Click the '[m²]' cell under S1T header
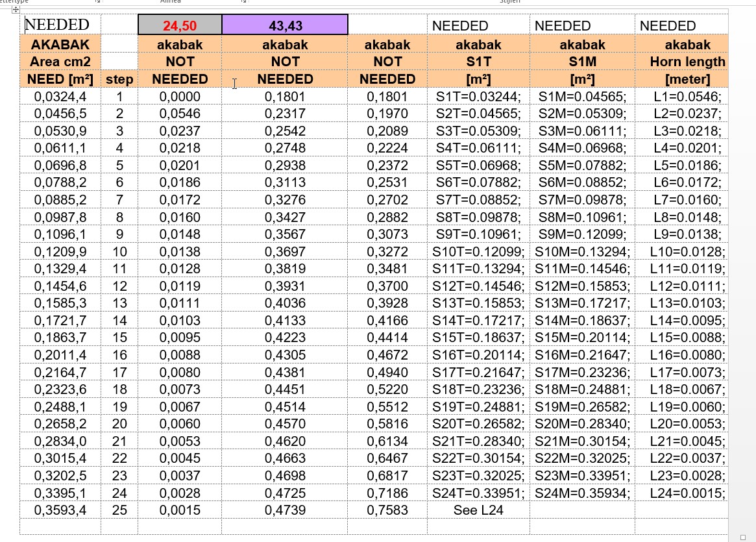Screen dimensions: 756x542 click(478, 79)
